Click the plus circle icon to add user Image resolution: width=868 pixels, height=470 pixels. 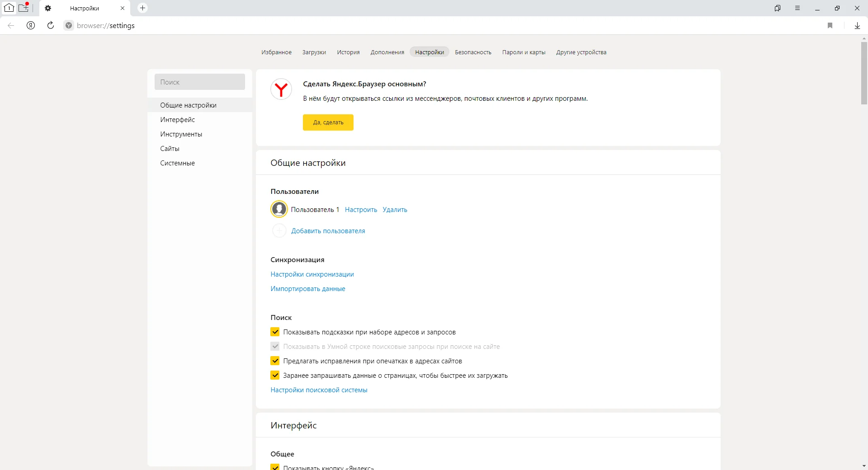point(279,230)
